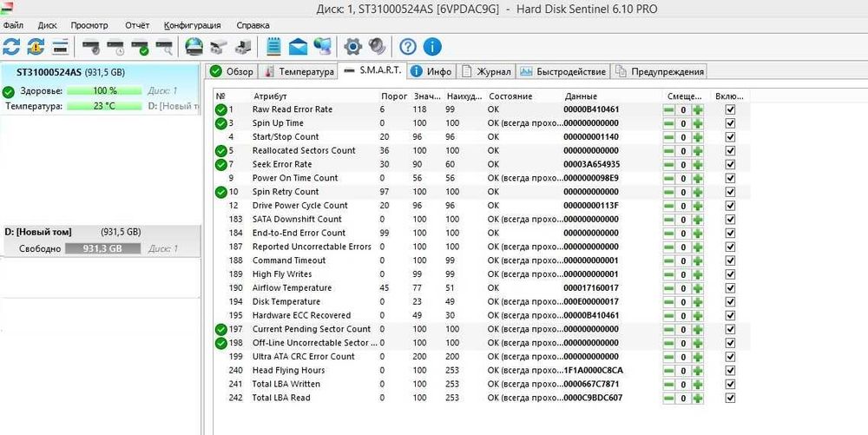The width and height of the screenshot is (868, 435).
Task: Click the blue envelope send-mail icon
Action: pos(298,47)
